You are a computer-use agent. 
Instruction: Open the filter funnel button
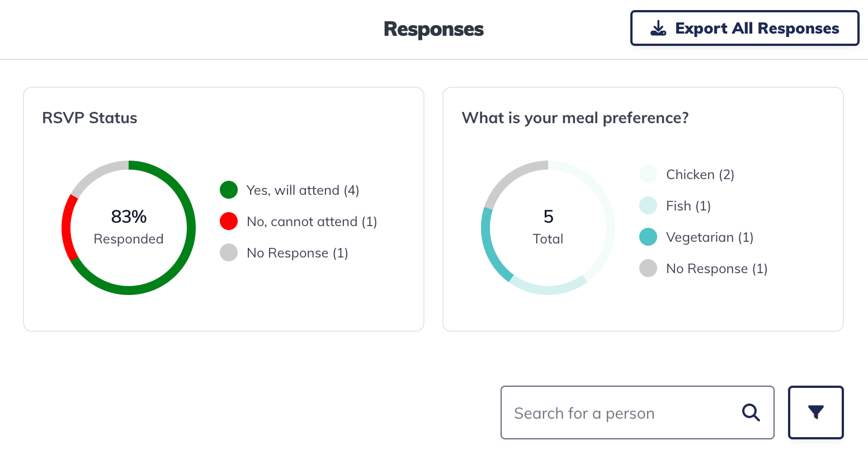(815, 413)
